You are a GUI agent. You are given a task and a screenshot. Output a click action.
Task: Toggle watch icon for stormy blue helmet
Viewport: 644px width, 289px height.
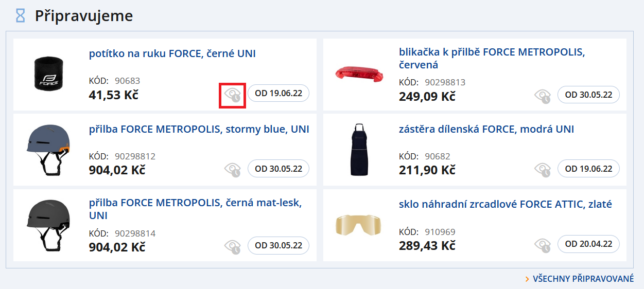pos(233,169)
